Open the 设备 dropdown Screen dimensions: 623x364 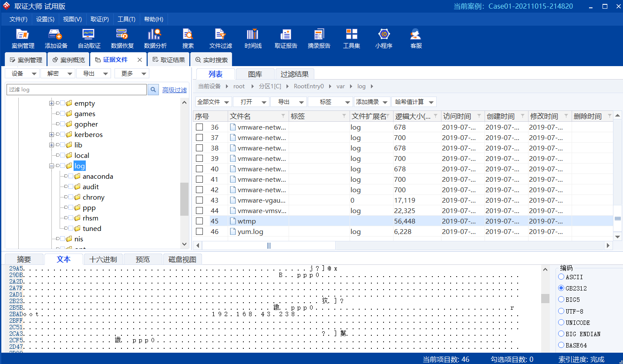pyautogui.click(x=22, y=73)
